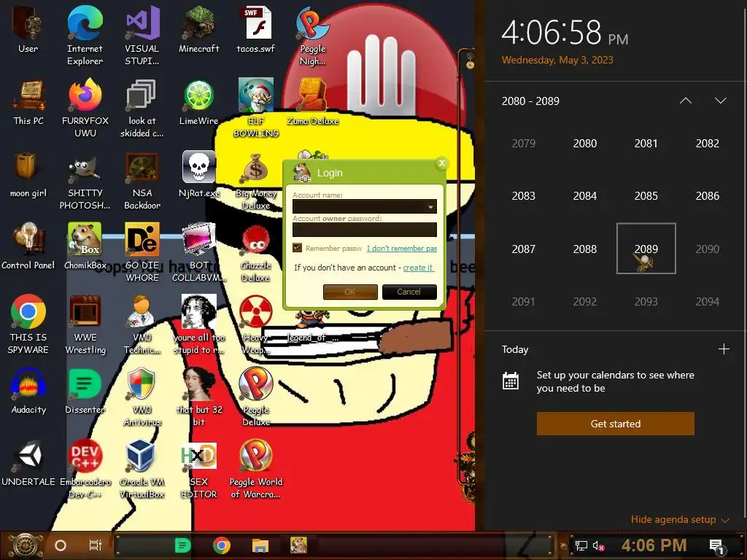
Task: Click the Get started calendar button
Action: [616, 424]
